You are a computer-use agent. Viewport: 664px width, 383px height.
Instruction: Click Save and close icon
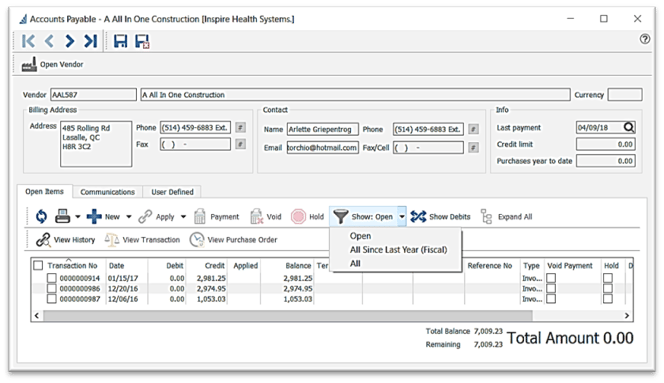coord(142,41)
